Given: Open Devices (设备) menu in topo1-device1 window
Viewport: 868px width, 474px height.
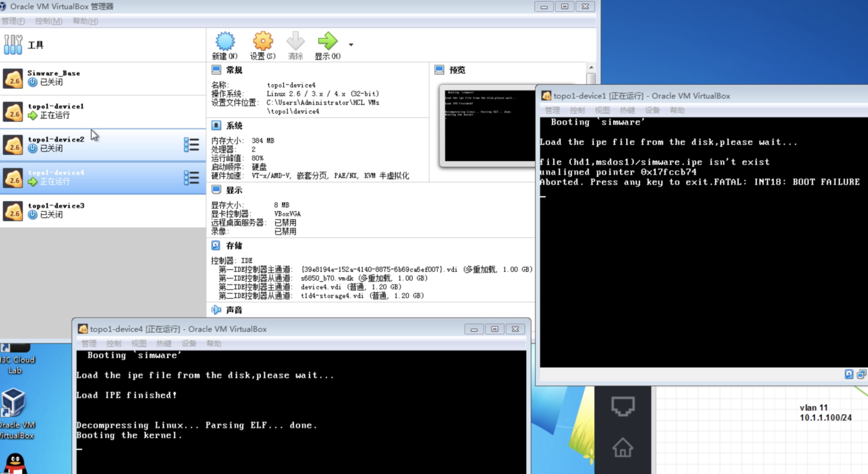Looking at the screenshot, I should coord(652,110).
